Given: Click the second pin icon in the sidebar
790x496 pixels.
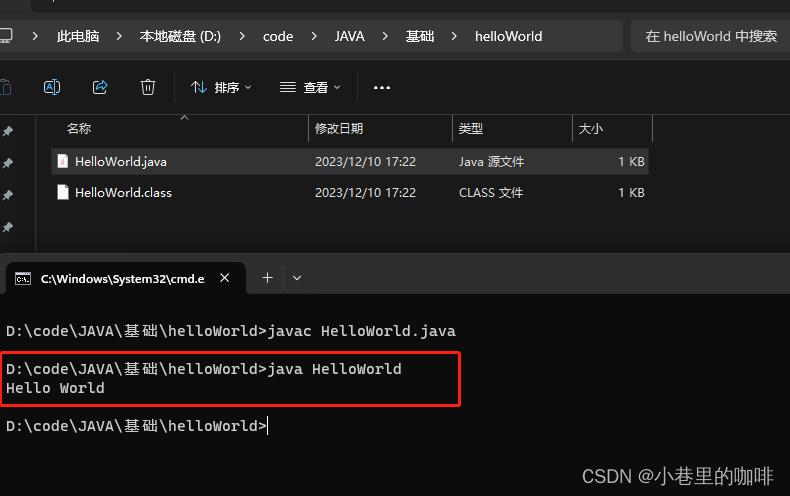Looking at the screenshot, I should 8,163.
